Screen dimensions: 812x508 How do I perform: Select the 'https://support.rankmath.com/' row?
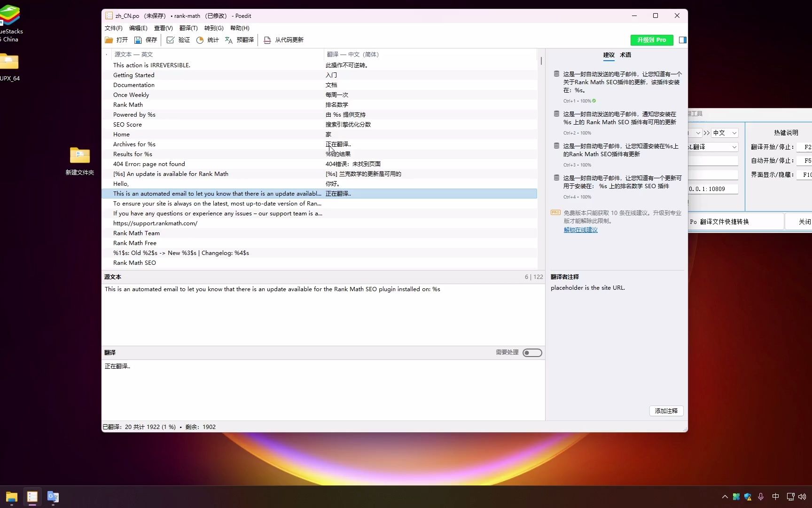(320, 223)
